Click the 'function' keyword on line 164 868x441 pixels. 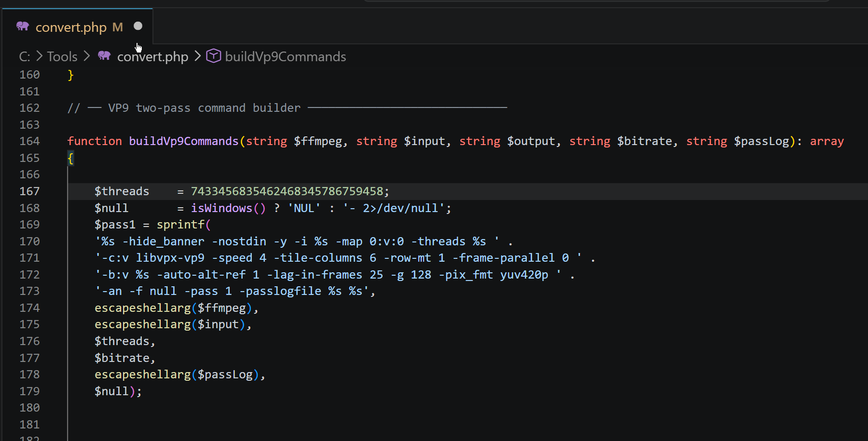[95, 141]
